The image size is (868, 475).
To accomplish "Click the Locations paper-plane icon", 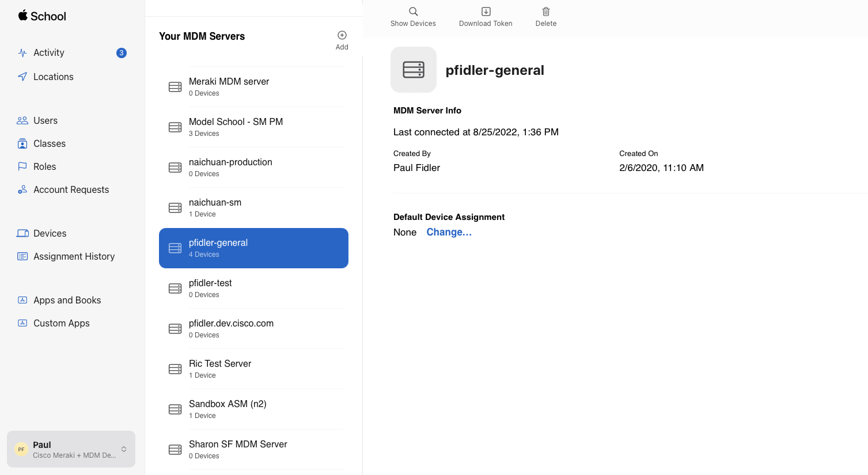I will coord(22,77).
